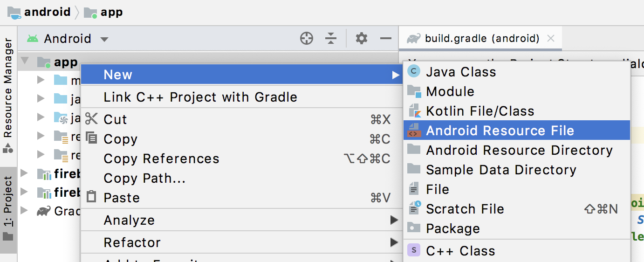
Task: Hide the project panel with minus icon
Action: click(x=386, y=39)
